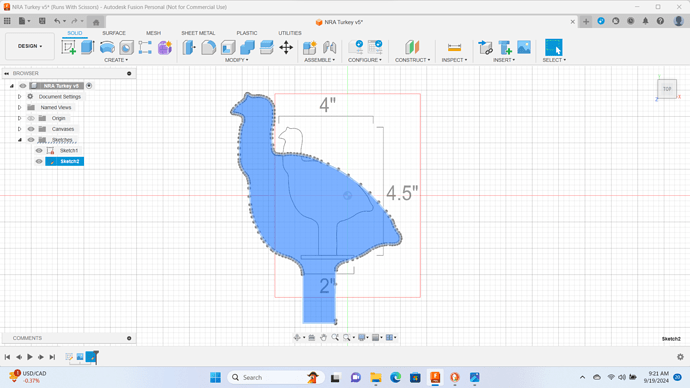Click the Save icon

(42, 21)
